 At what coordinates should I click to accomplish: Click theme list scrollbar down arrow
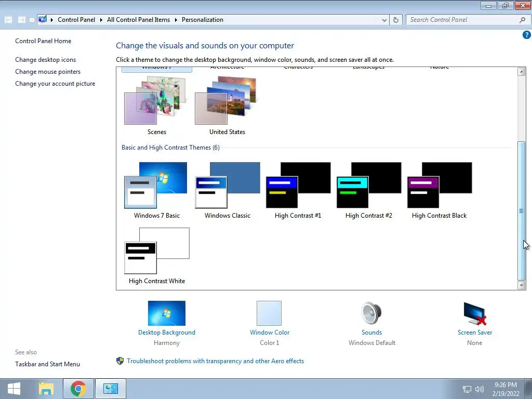[522, 285]
